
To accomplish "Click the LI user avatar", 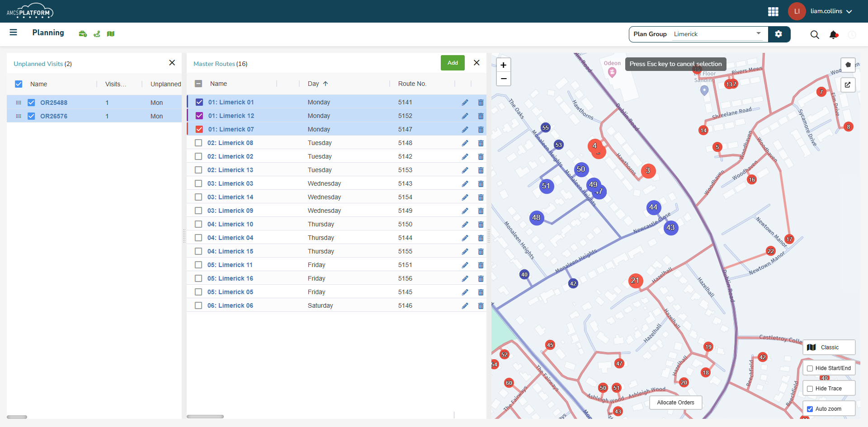I will [797, 11].
